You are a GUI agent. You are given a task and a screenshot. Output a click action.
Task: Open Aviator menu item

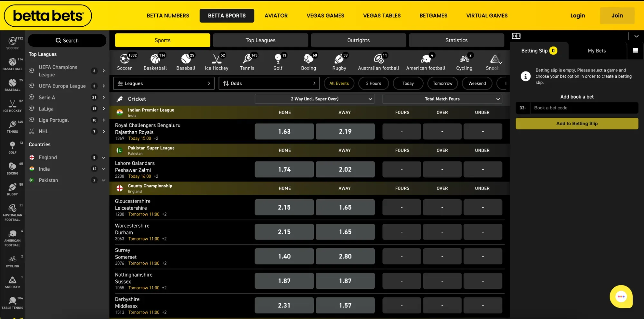tap(276, 15)
